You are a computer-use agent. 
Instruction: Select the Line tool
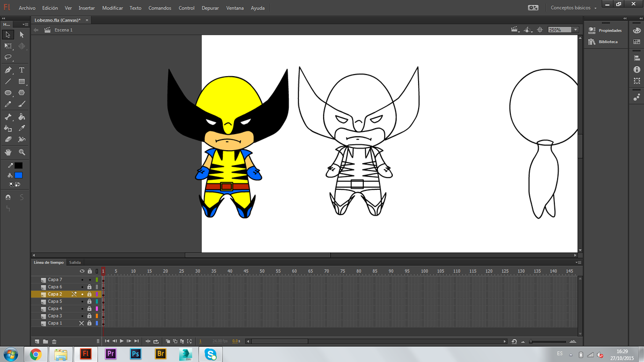tap(8, 82)
